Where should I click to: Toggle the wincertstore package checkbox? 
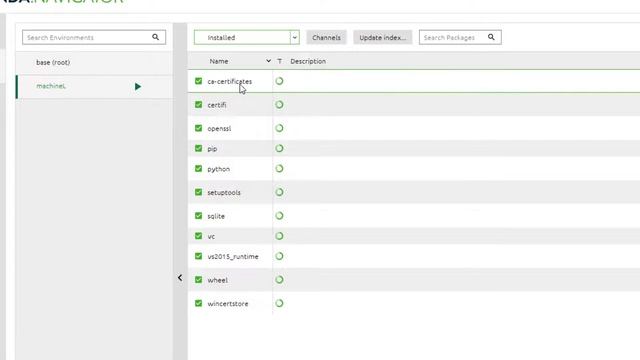click(198, 303)
